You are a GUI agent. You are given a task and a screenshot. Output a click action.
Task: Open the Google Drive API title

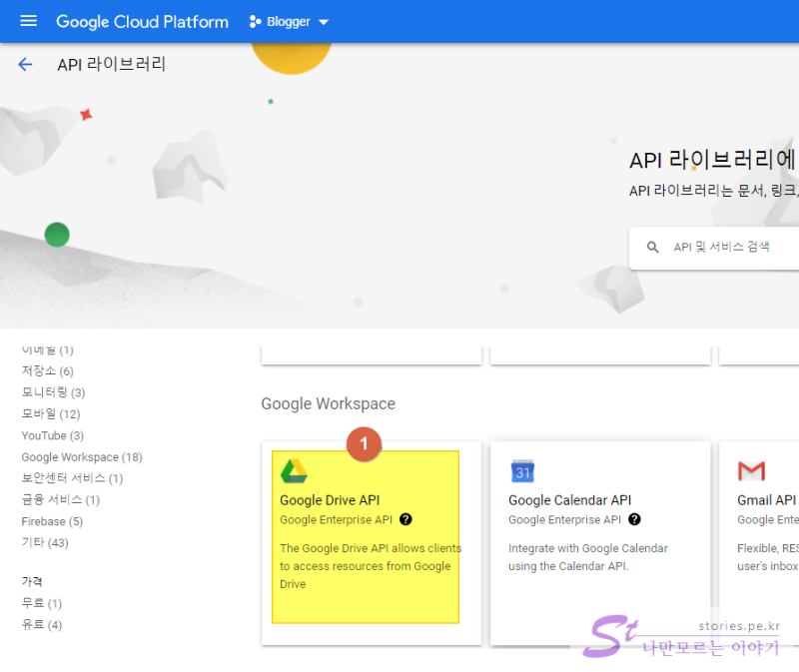pos(330,500)
